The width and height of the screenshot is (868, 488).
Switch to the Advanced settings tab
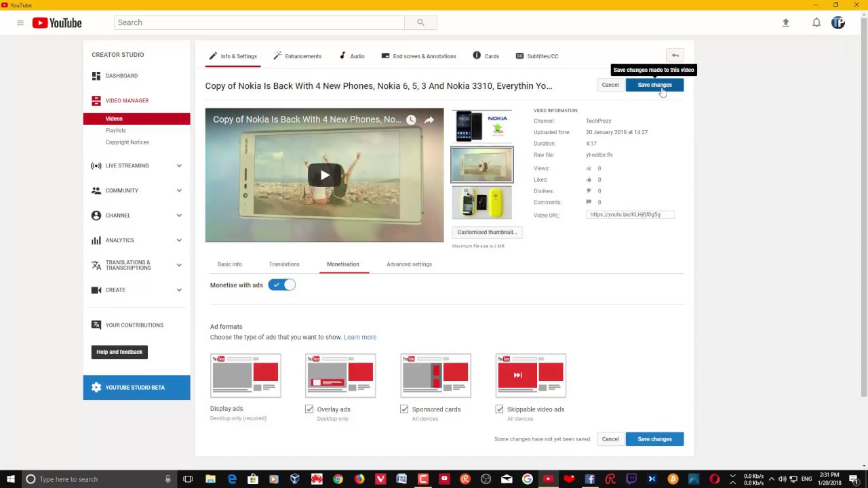[x=409, y=264]
